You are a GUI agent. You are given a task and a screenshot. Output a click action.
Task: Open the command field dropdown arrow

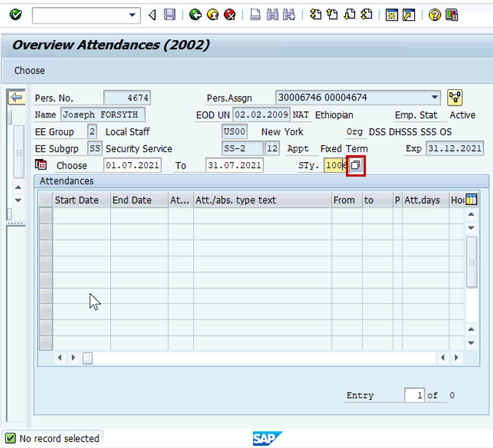click(132, 15)
